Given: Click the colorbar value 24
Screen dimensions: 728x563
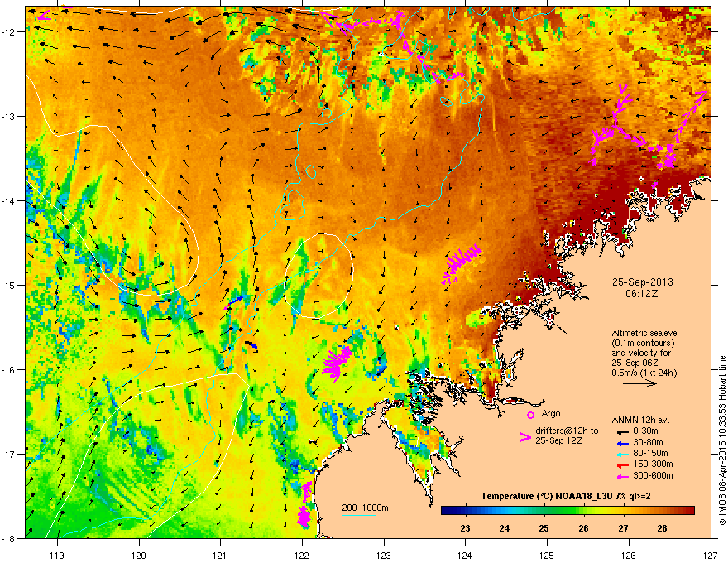Looking at the screenshot, I should pos(504,528).
